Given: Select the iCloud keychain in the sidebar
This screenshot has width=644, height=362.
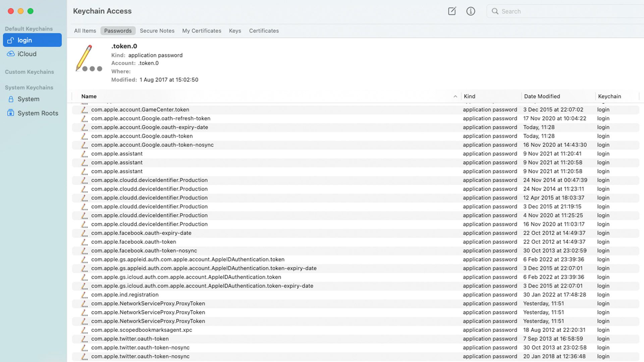Looking at the screenshot, I should pyautogui.click(x=27, y=54).
